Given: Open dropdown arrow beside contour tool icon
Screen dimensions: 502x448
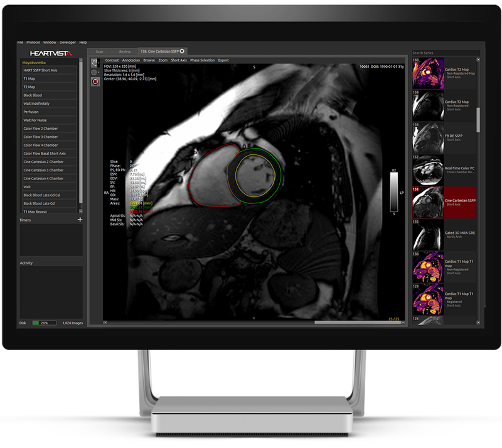Looking at the screenshot, I should (x=99, y=63).
